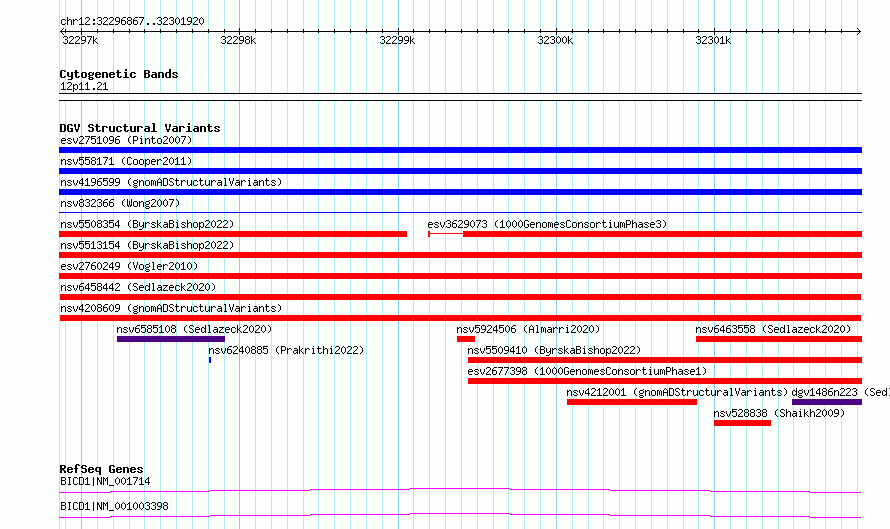
Task: Click the Cytogenetic Bands track heading
Action: click(x=119, y=74)
